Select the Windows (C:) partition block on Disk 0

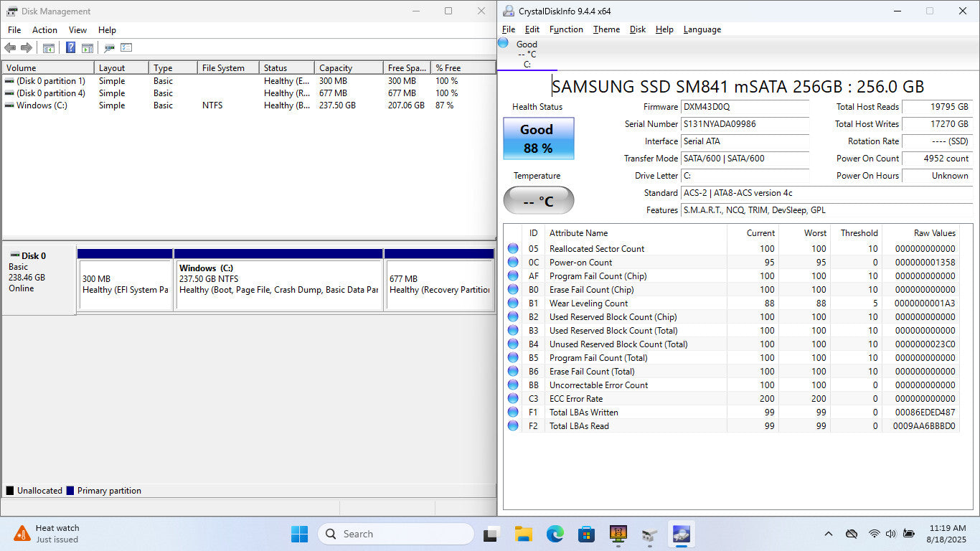click(278, 283)
